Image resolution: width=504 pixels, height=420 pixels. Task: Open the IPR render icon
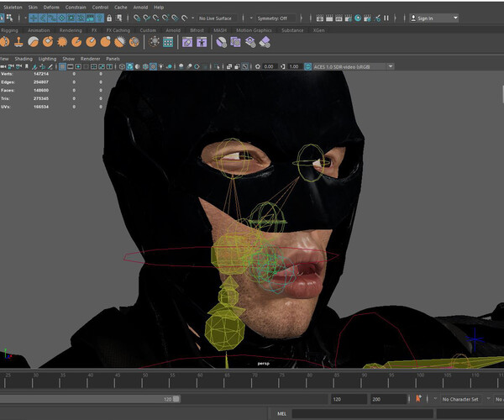pyautogui.click(x=339, y=18)
